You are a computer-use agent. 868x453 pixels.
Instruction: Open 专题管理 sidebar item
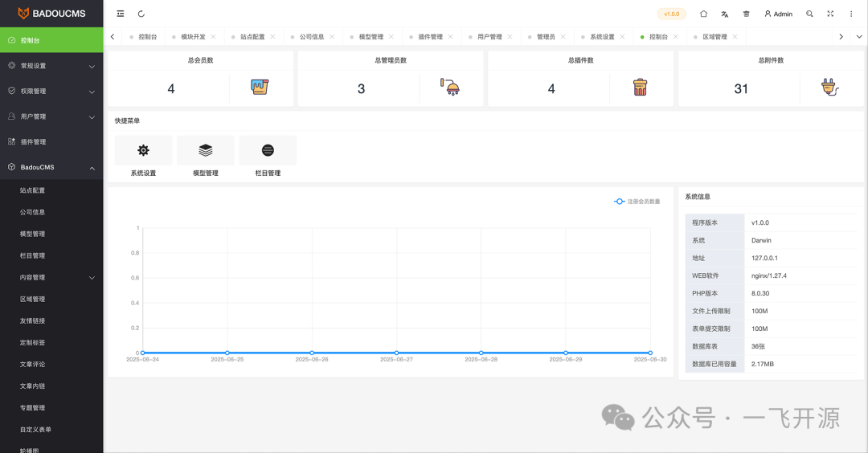tap(51, 408)
